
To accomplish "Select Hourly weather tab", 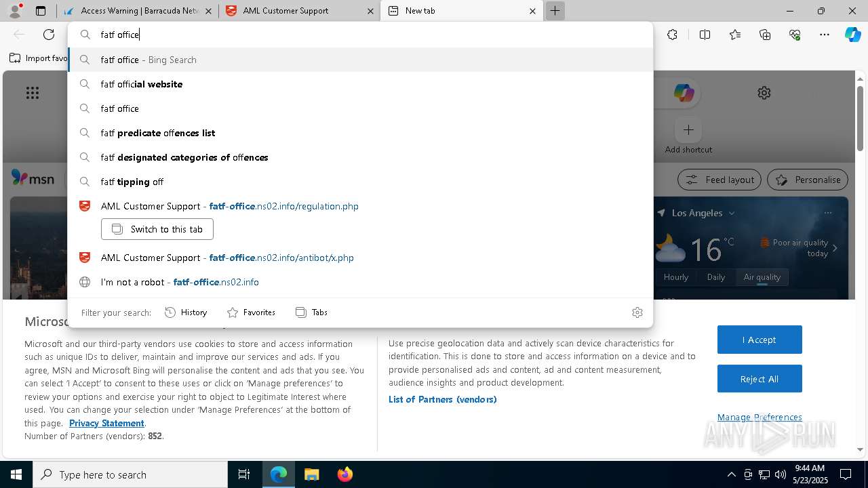I will (x=676, y=277).
